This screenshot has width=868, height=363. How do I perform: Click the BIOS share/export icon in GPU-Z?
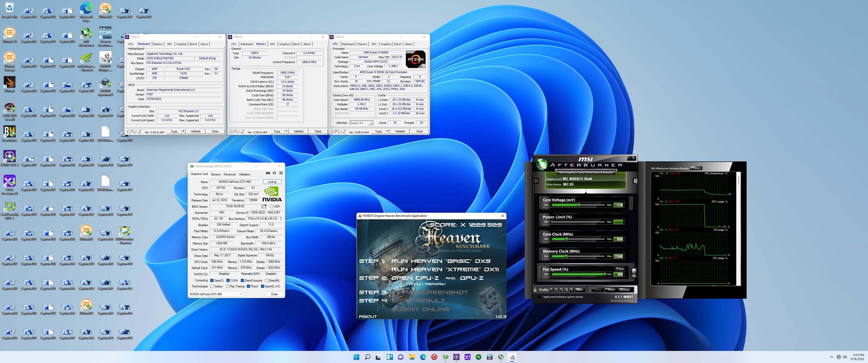point(264,206)
